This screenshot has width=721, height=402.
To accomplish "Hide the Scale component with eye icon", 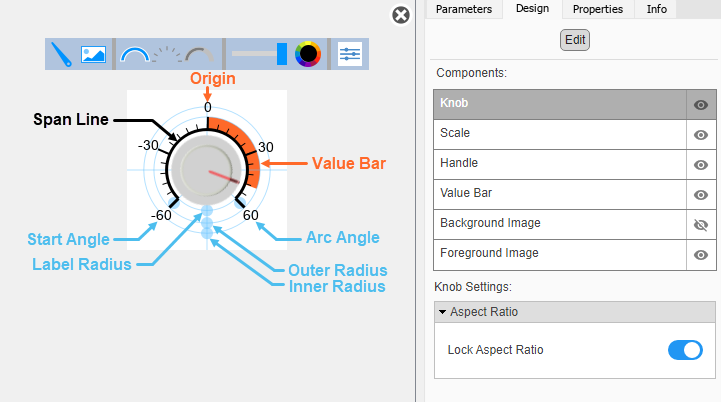I will pyautogui.click(x=700, y=134).
